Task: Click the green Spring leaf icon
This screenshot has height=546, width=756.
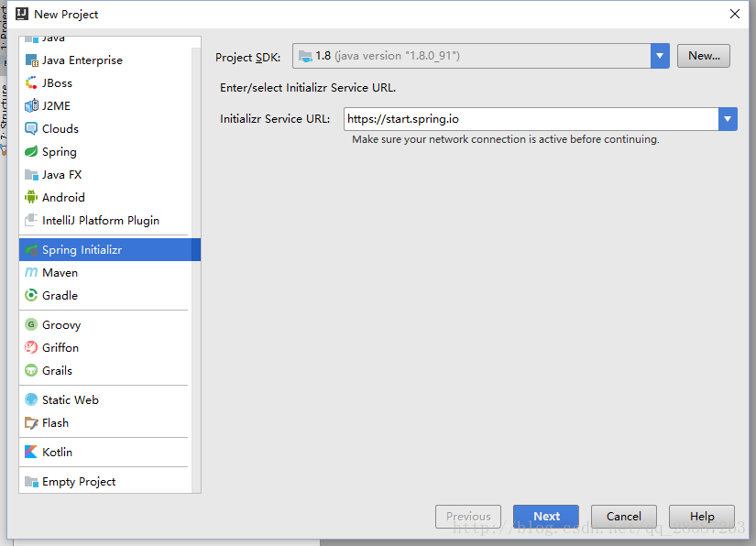Action: 31,152
